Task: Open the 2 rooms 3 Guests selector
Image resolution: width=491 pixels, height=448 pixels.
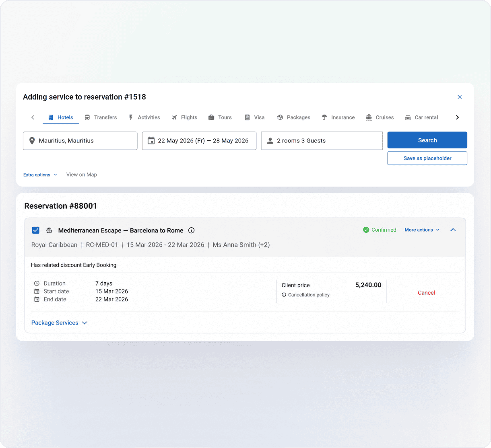Action: pos(322,141)
